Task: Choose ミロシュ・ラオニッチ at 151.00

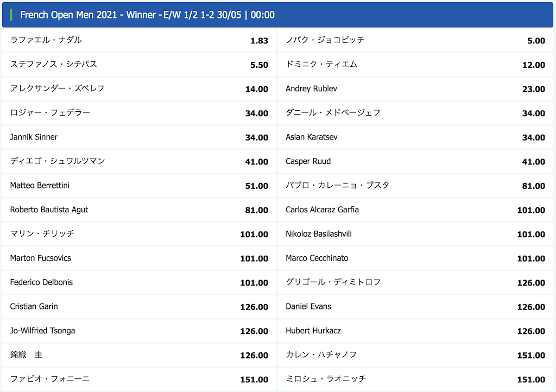Action: point(415,379)
